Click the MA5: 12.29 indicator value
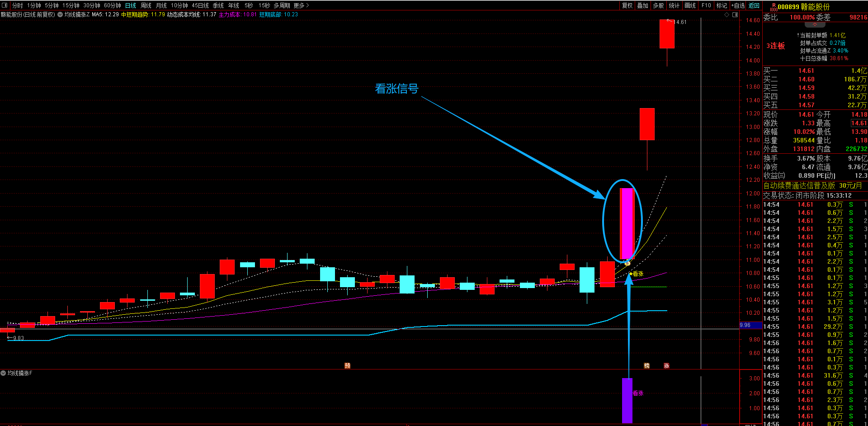Image resolution: width=868 pixels, height=426 pixels. click(x=105, y=14)
